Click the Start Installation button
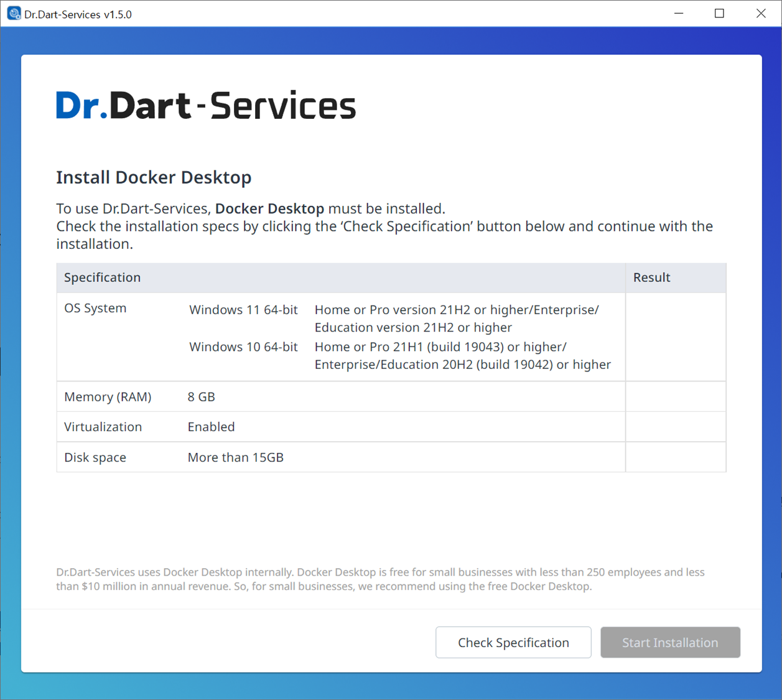 coord(670,643)
